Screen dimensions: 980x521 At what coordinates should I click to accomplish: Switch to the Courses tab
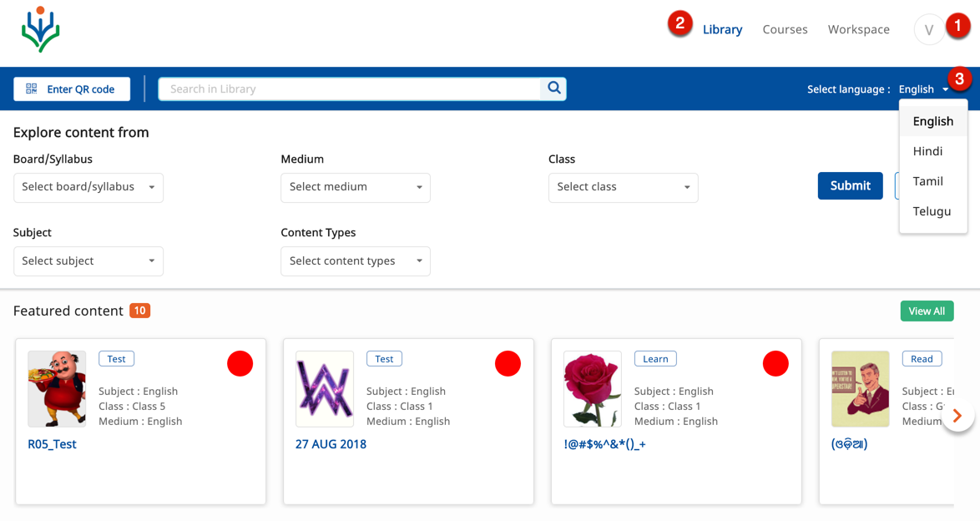click(785, 29)
